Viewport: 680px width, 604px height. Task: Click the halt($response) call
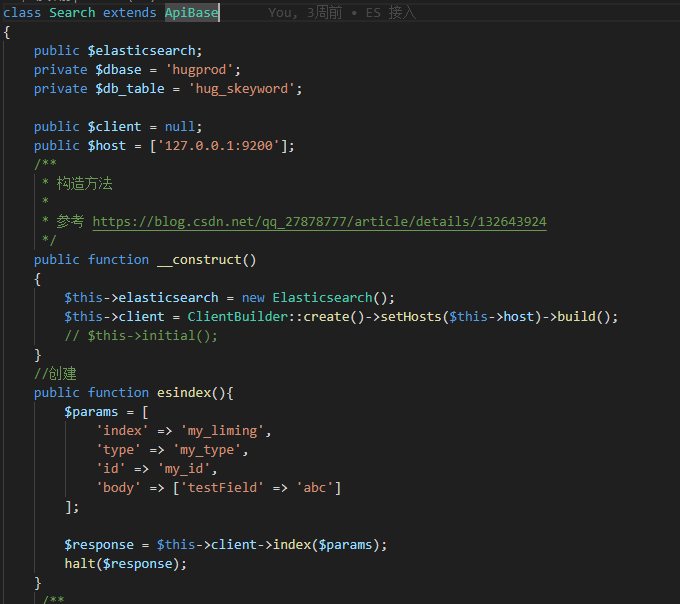click(126, 564)
